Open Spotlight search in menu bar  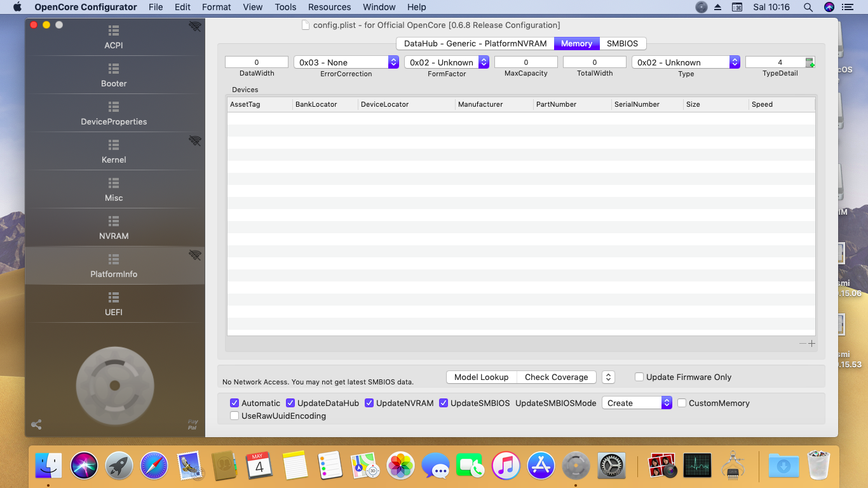[808, 7]
